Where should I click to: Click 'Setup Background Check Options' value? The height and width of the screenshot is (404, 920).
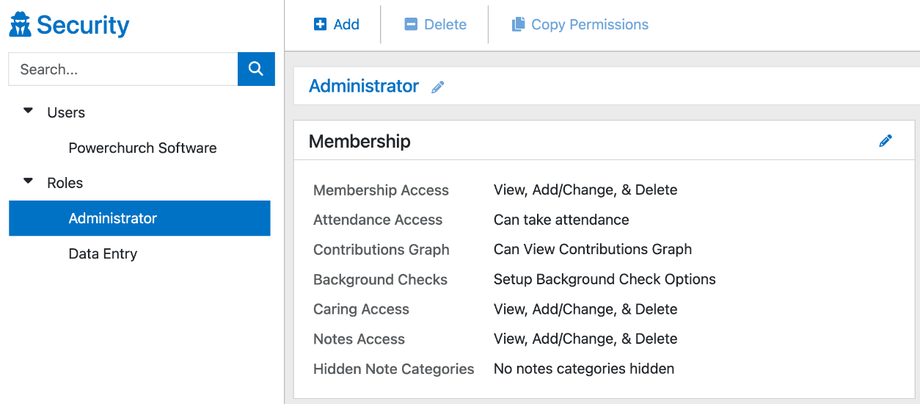point(604,279)
